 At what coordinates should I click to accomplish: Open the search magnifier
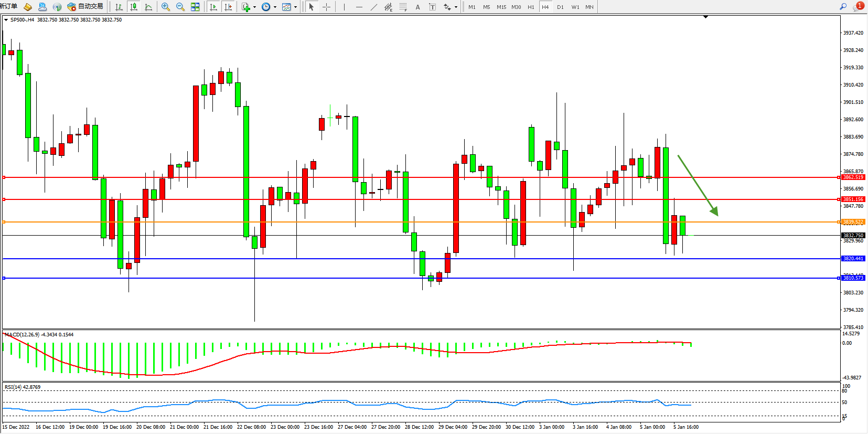point(843,7)
